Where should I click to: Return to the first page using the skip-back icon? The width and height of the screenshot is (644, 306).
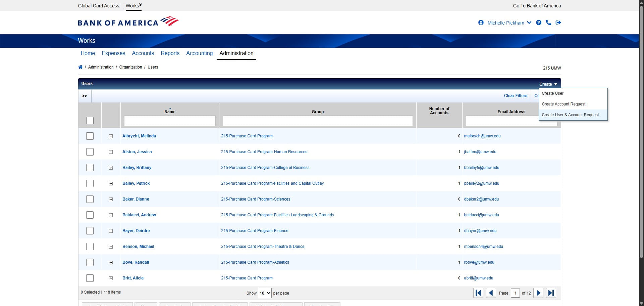tap(478, 293)
